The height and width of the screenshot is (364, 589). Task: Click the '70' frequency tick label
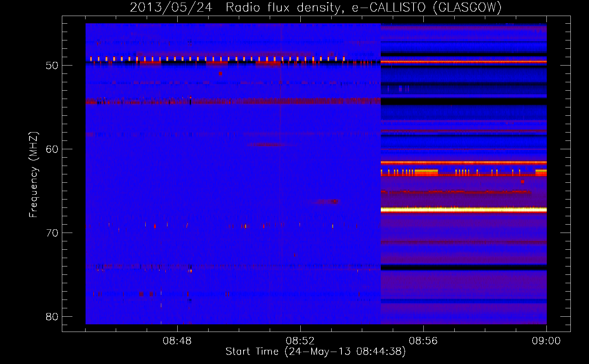tap(52, 233)
